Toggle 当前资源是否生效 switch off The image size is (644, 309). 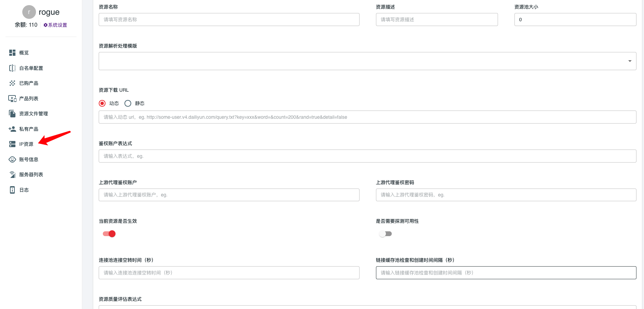[109, 234]
